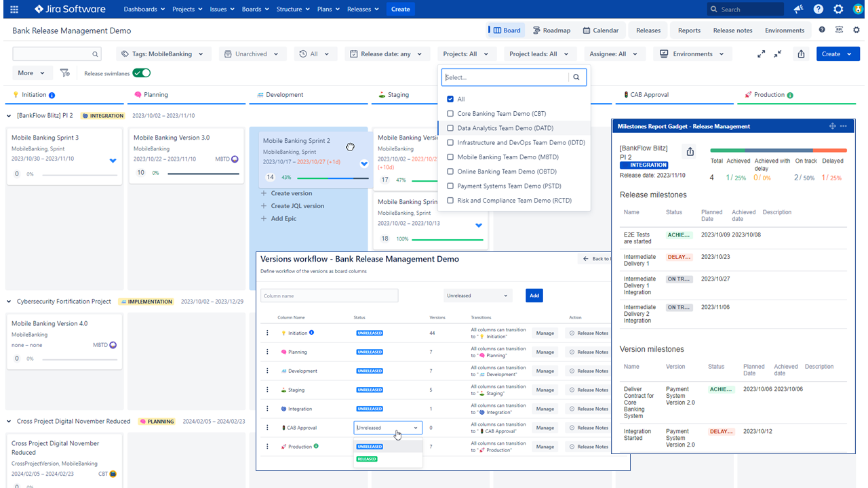Click the share icon in Milestones gadget
The image size is (868, 488).
(x=690, y=152)
